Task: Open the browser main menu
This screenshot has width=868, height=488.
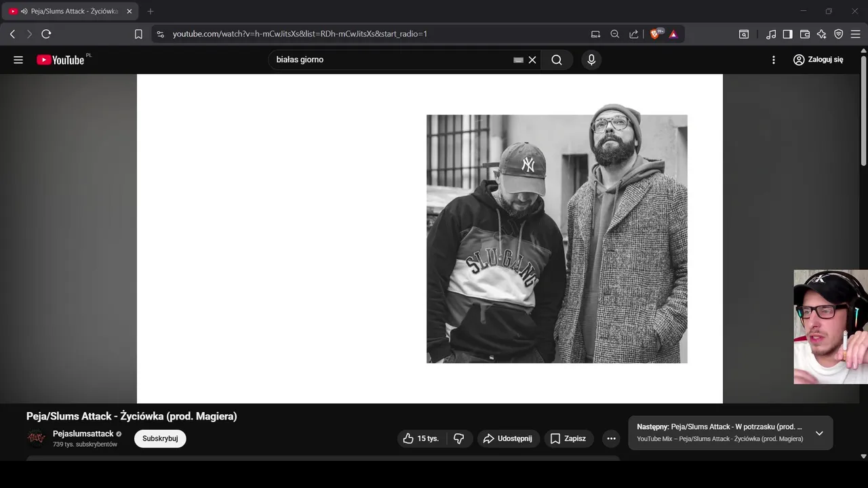Action: click(x=855, y=34)
